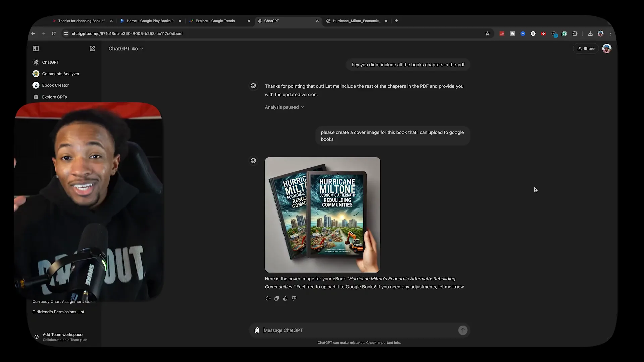Image resolution: width=644 pixels, height=362 pixels.
Task: Click the Share button
Action: click(586, 49)
